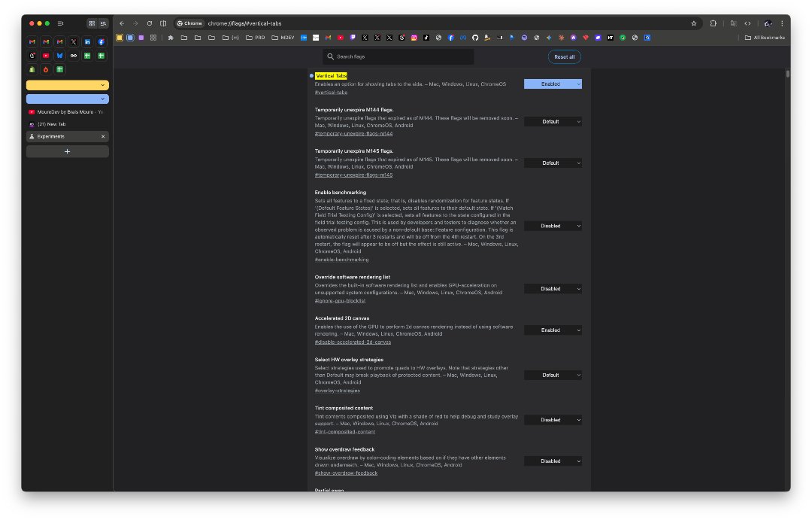Open the #vertical-tabs anchor link

(x=331, y=93)
